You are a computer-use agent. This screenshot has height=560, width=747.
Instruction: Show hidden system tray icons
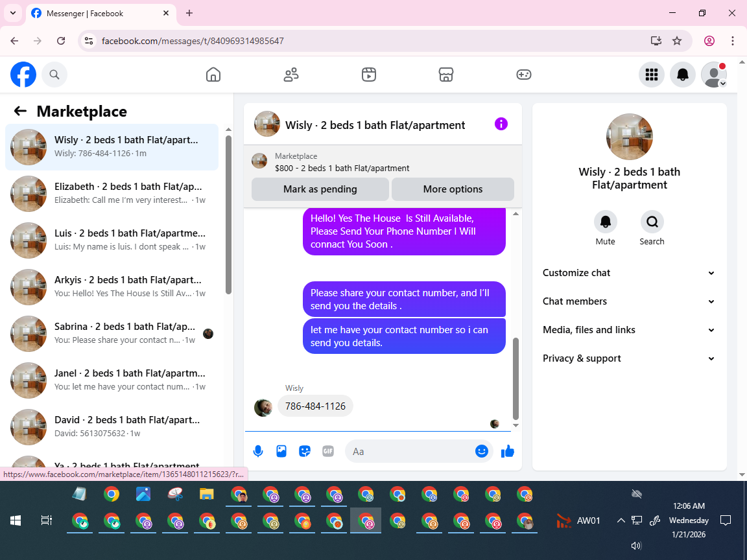(x=621, y=520)
